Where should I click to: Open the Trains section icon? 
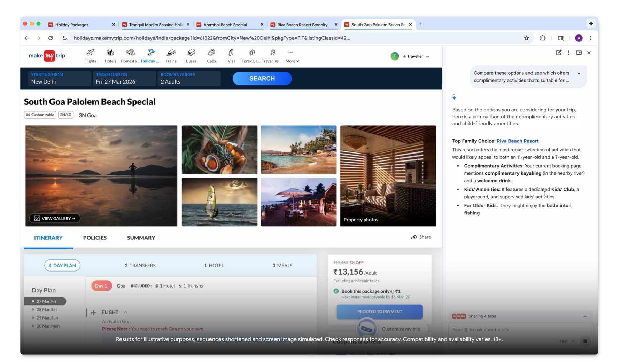coord(171,53)
